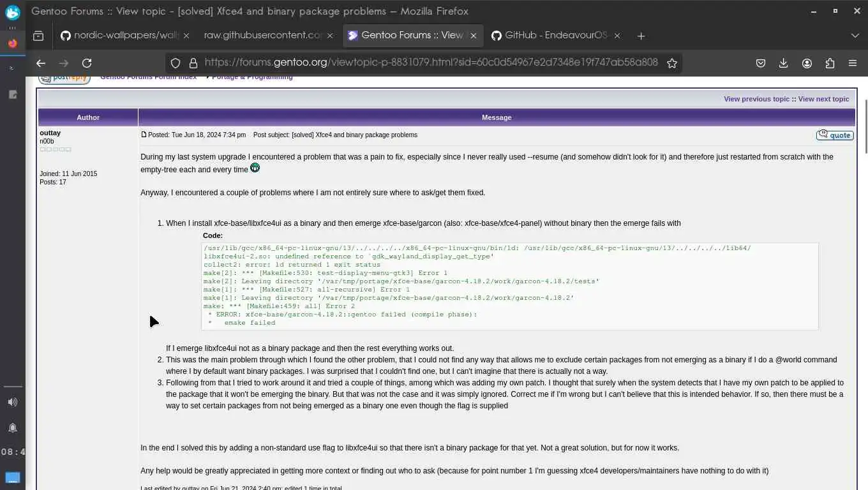Close the raw.githubusercontent.com tab

(330, 36)
